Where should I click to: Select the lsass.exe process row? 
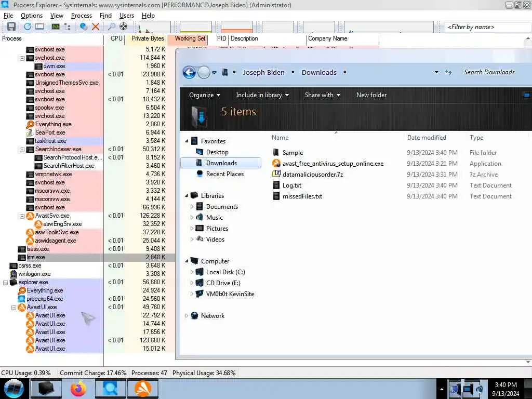(37, 249)
